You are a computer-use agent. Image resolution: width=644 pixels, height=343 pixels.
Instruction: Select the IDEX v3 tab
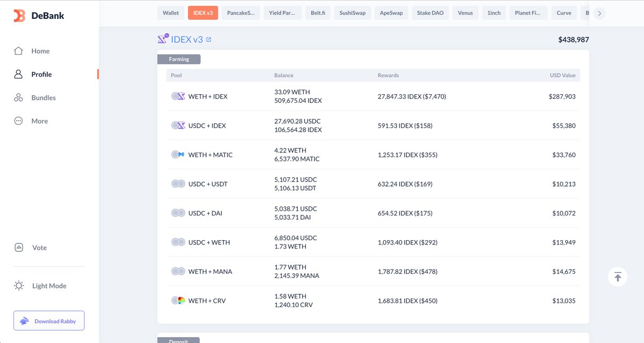pyautogui.click(x=203, y=13)
